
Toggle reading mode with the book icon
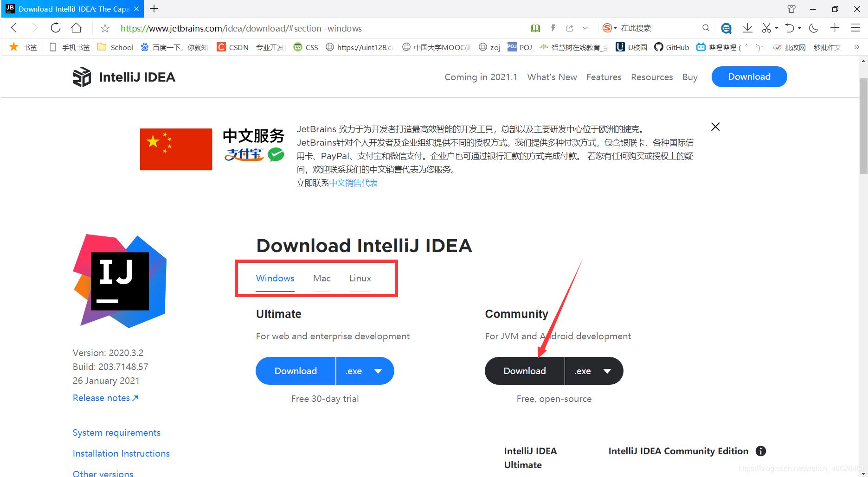pos(535,28)
